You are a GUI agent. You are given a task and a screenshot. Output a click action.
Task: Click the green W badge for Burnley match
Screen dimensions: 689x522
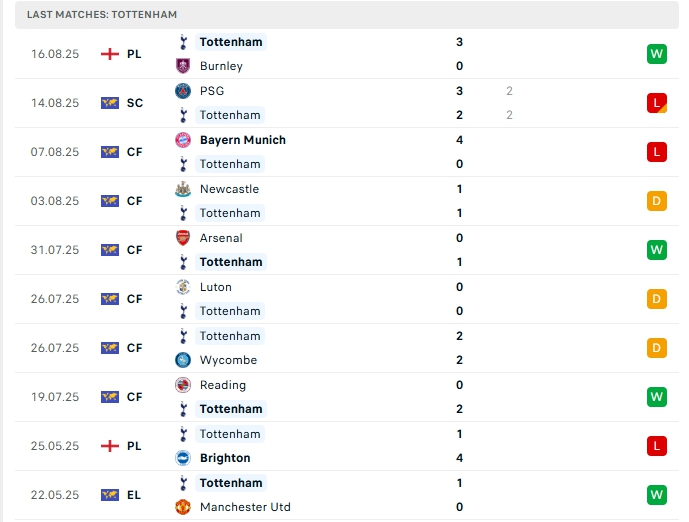click(x=656, y=54)
